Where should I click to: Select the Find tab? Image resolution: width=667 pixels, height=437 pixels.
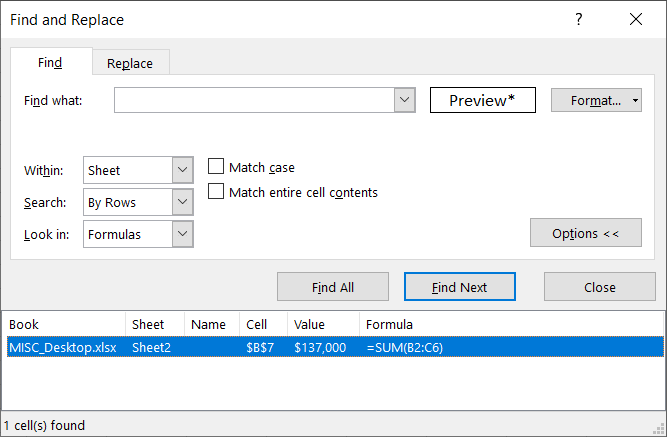(50, 63)
